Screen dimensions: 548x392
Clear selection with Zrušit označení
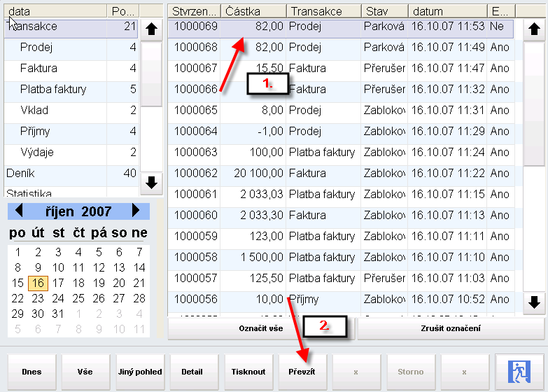point(451,328)
